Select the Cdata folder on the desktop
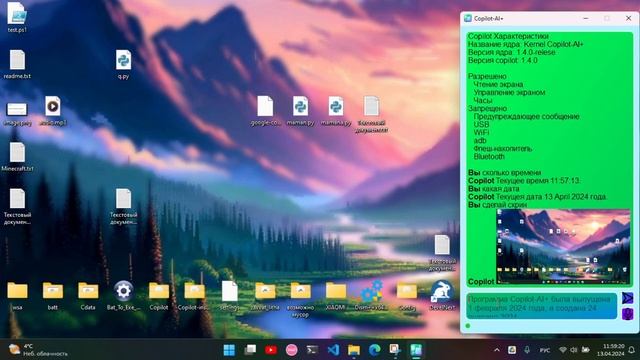The width and height of the screenshot is (640, 360). (x=88, y=296)
